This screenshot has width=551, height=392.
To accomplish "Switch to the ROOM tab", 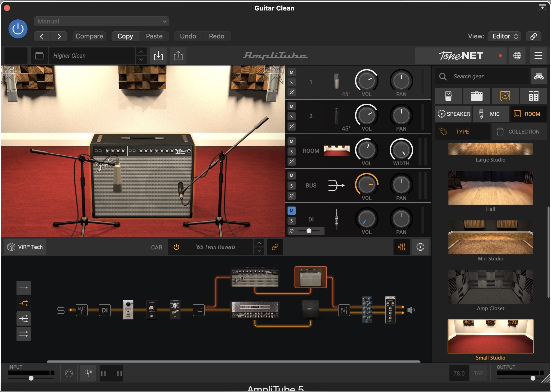I will pyautogui.click(x=528, y=114).
